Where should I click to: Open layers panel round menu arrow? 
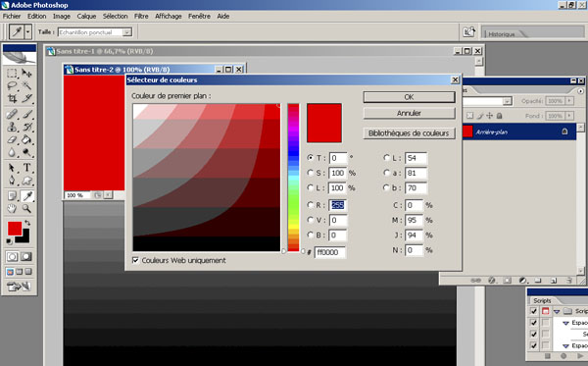[x=580, y=91]
